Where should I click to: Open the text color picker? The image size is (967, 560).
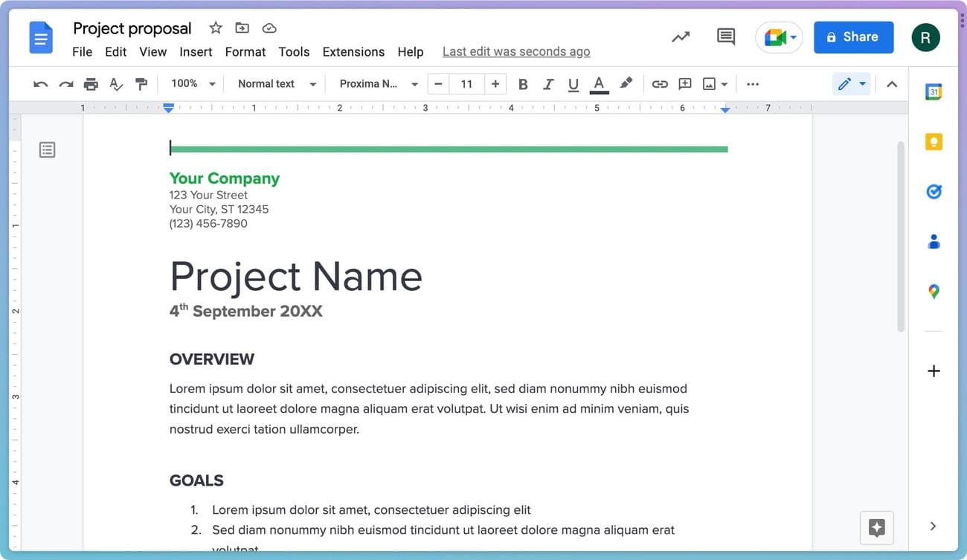(x=599, y=84)
